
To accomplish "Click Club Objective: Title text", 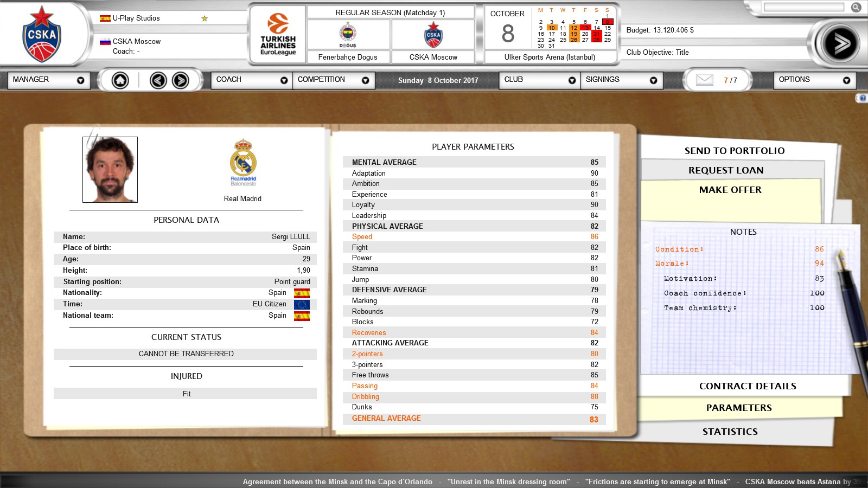I will 658,53.
